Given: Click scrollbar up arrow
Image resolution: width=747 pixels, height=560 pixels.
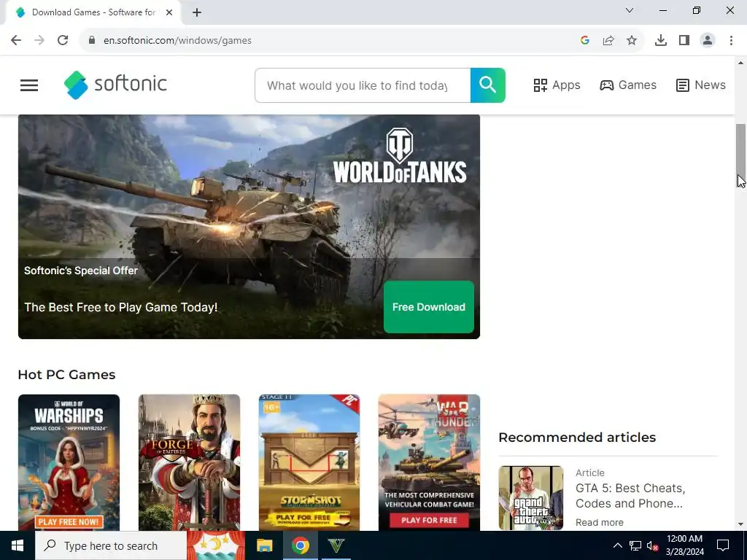Looking at the screenshot, I should point(740,63).
